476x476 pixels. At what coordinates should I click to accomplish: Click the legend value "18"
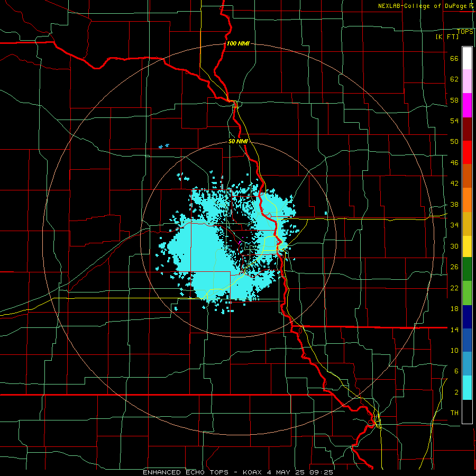click(454, 309)
